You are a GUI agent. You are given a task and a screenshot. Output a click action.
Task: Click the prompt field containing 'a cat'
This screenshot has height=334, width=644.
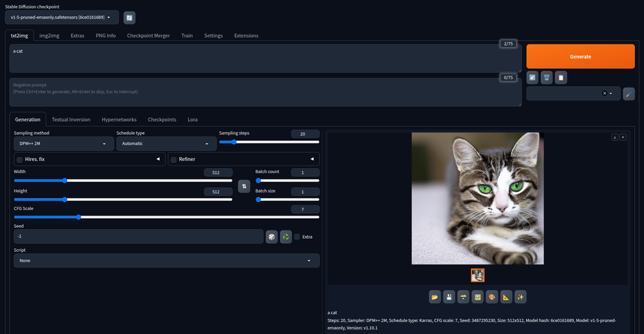click(x=265, y=59)
